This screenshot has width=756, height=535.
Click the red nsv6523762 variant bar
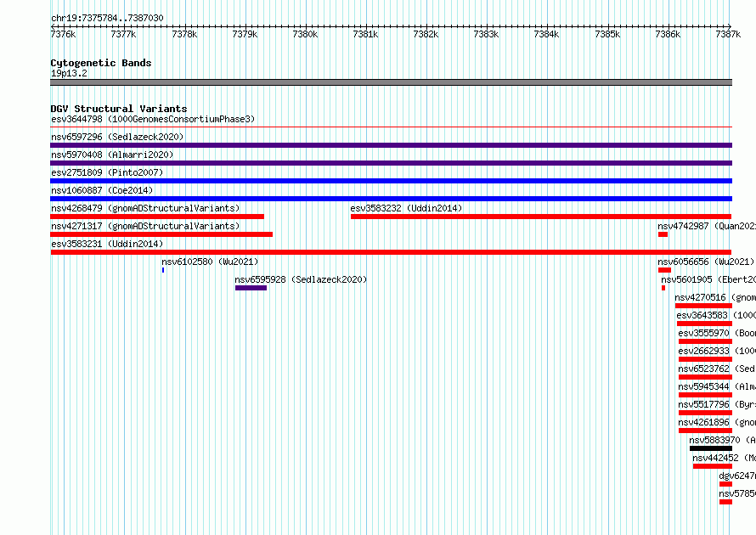705,377
